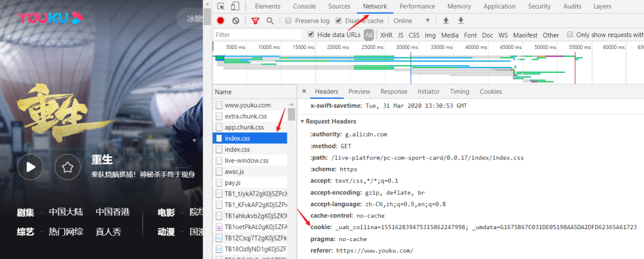This screenshot has height=259, width=644.
Task: Select the Network panel tab
Action: click(375, 6)
